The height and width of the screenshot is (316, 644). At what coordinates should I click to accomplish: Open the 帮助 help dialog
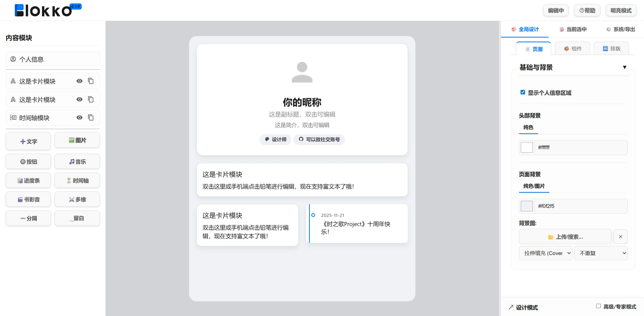click(x=587, y=10)
